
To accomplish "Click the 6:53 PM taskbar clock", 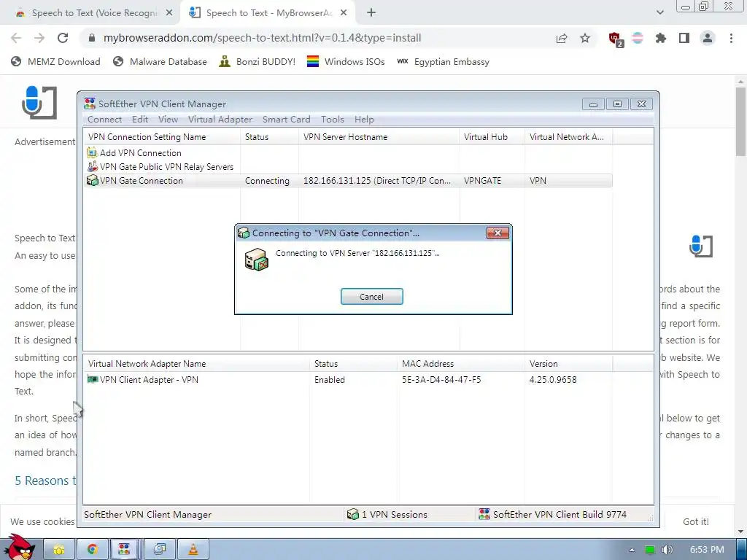I will 706,550.
